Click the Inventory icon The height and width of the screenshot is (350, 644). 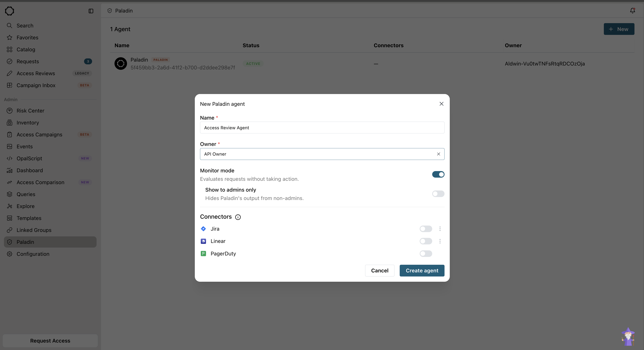pyautogui.click(x=10, y=123)
